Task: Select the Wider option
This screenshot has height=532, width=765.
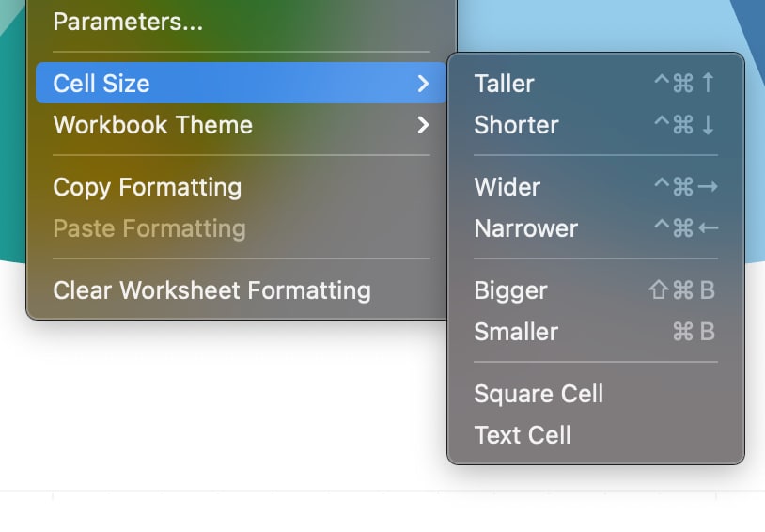Action: point(596,187)
